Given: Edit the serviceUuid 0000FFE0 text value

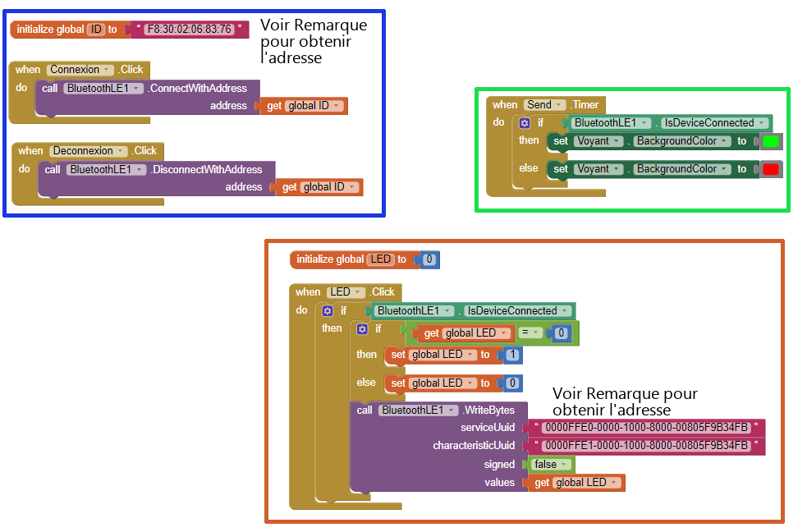Looking at the screenshot, I should pos(645,428).
